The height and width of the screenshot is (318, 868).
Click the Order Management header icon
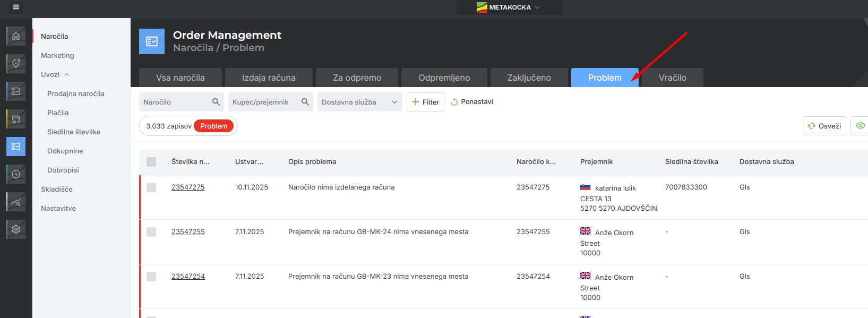click(152, 41)
